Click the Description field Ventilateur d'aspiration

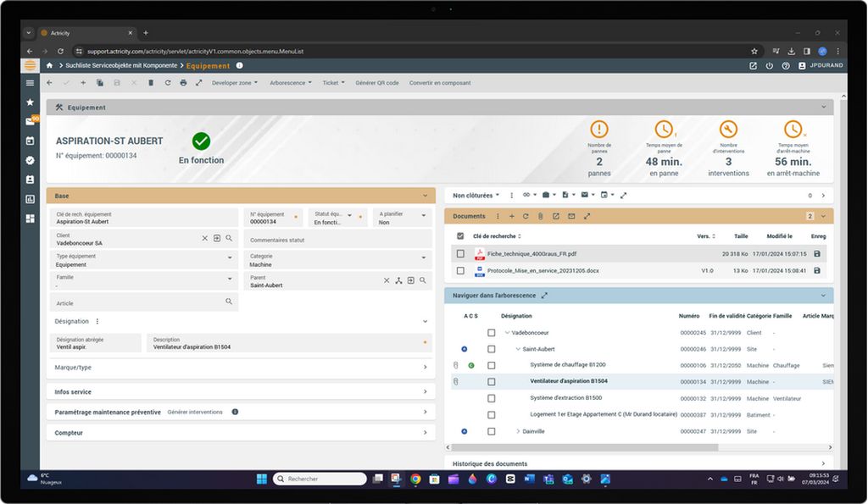click(288, 343)
